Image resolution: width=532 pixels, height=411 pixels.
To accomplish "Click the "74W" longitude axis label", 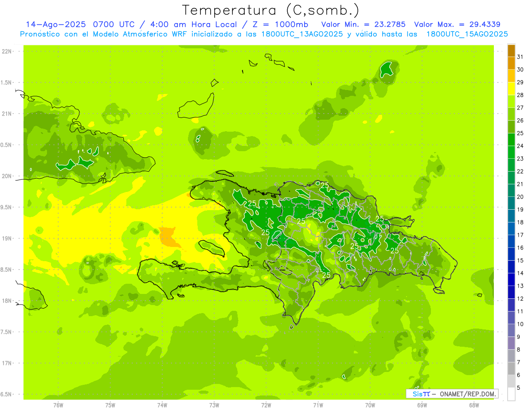I will tap(162, 405).
